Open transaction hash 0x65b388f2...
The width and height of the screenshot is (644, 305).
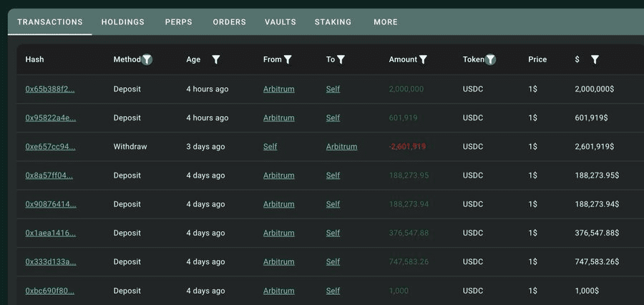pyautogui.click(x=50, y=89)
